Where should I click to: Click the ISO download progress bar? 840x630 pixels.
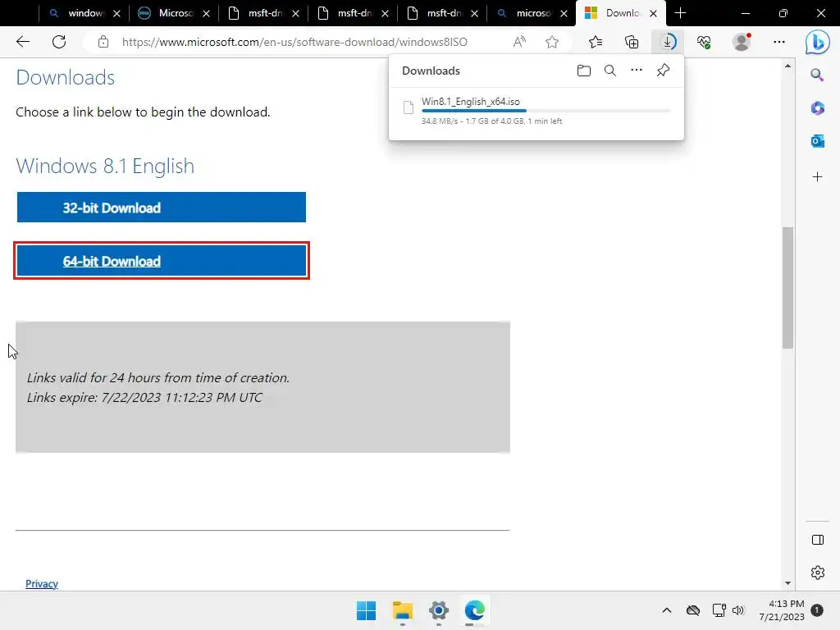[x=546, y=111]
